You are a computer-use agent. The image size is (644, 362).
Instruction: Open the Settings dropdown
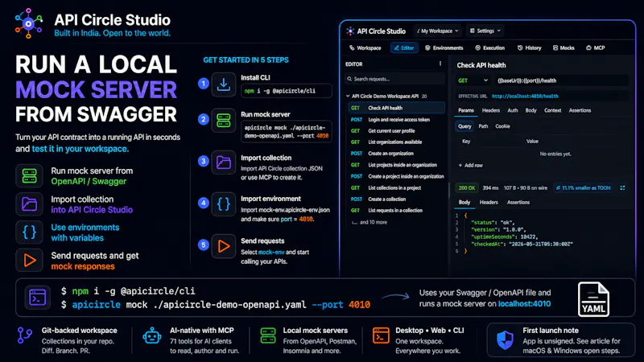tap(485, 31)
